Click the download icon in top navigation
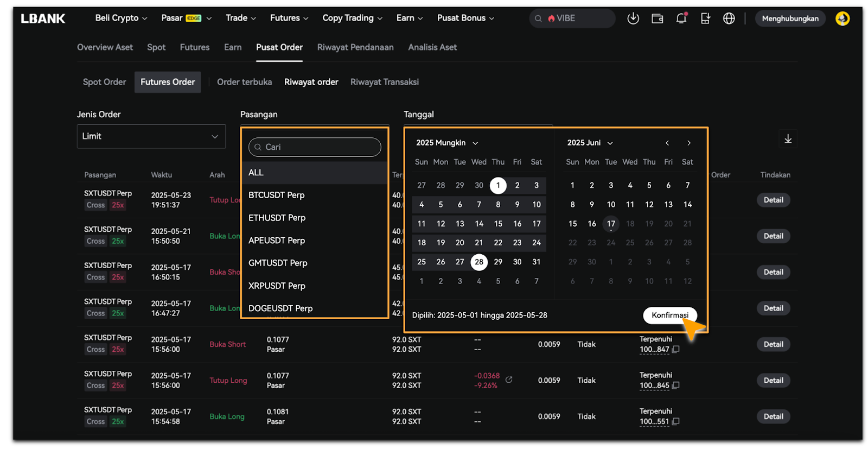The image size is (868, 449). (633, 18)
